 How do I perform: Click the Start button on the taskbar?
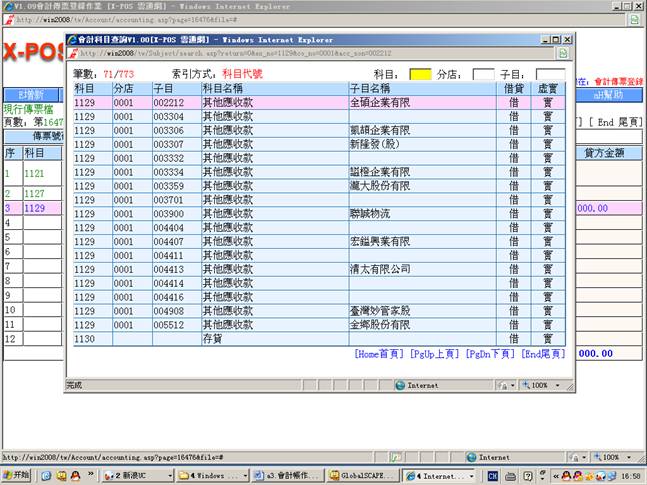click(17, 476)
